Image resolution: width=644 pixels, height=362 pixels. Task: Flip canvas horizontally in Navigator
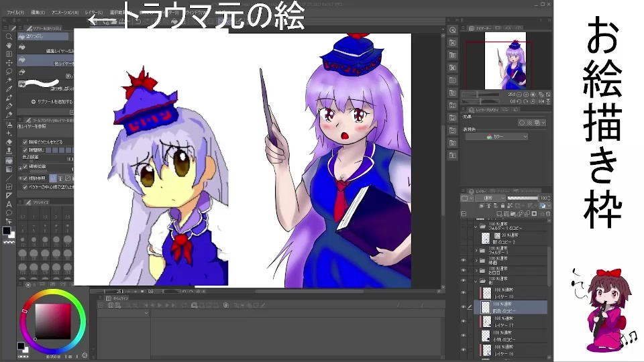pos(541,101)
